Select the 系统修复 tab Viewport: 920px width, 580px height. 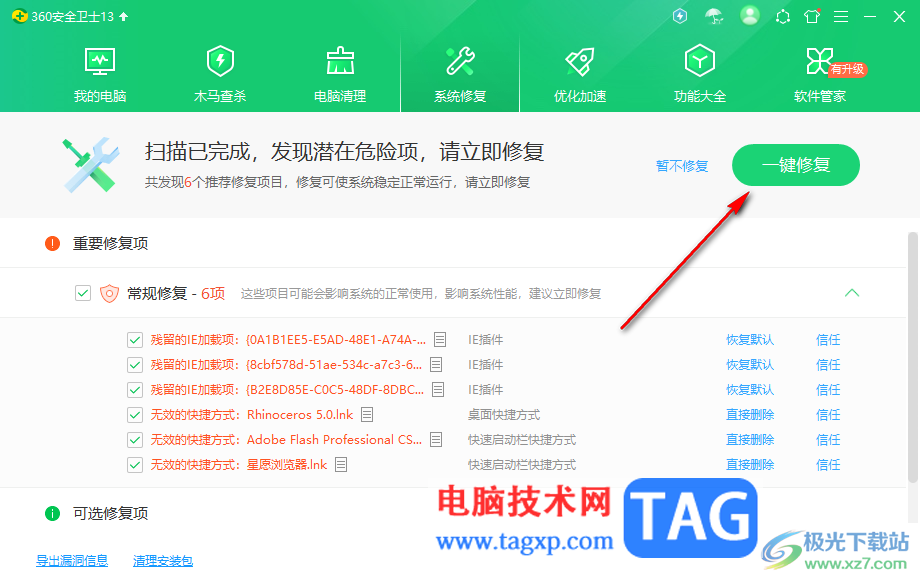(460, 74)
